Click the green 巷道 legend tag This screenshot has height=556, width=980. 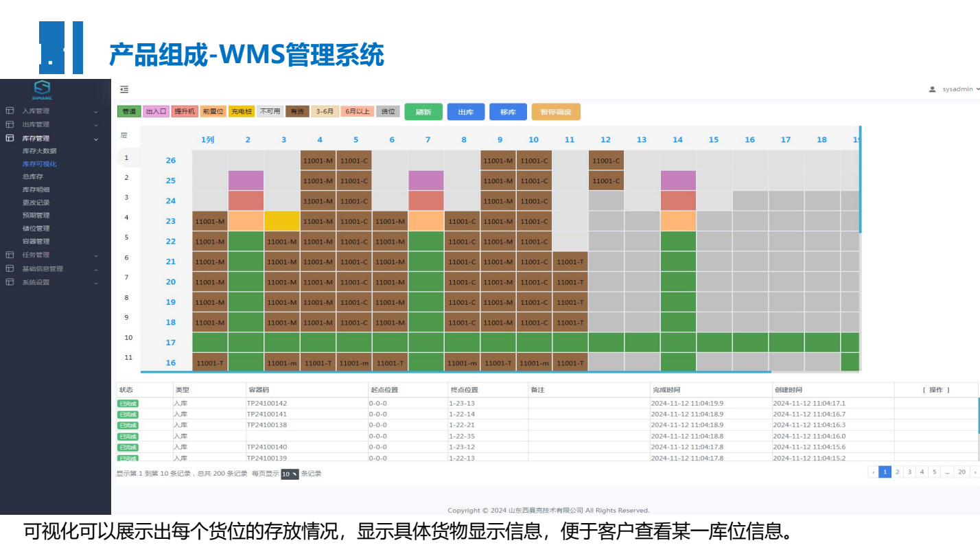click(x=129, y=111)
